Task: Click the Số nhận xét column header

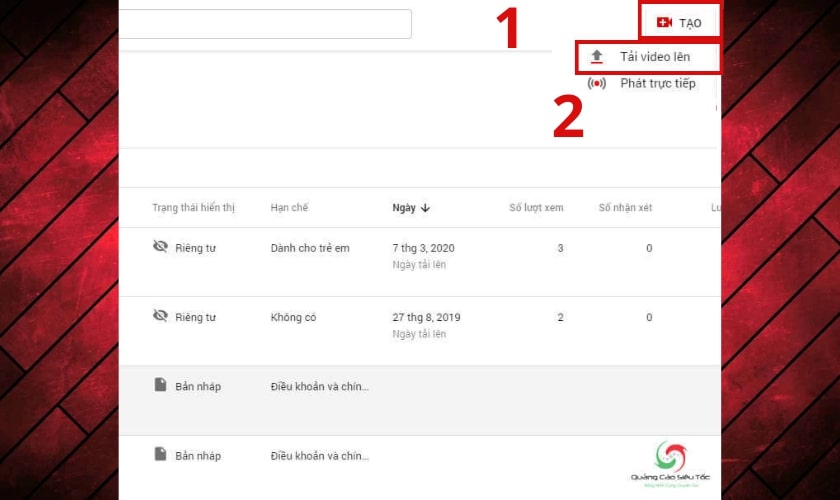Action: (x=625, y=208)
